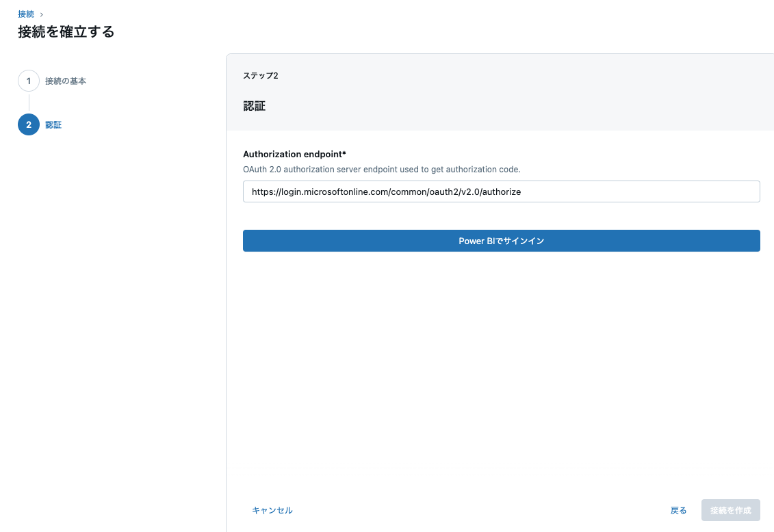Viewport: 774px width, 532px height.
Task: Click the Authorization endpoint* label
Action: pos(294,155)
